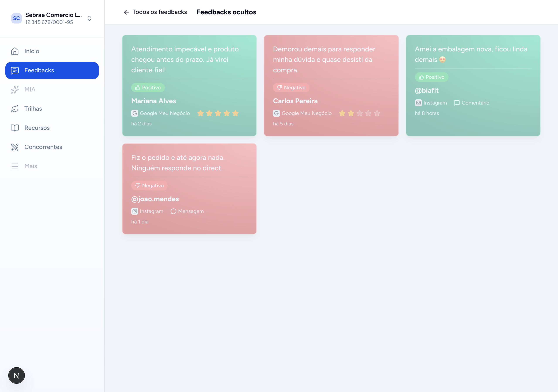Click the Início home icon

point(15,51)
